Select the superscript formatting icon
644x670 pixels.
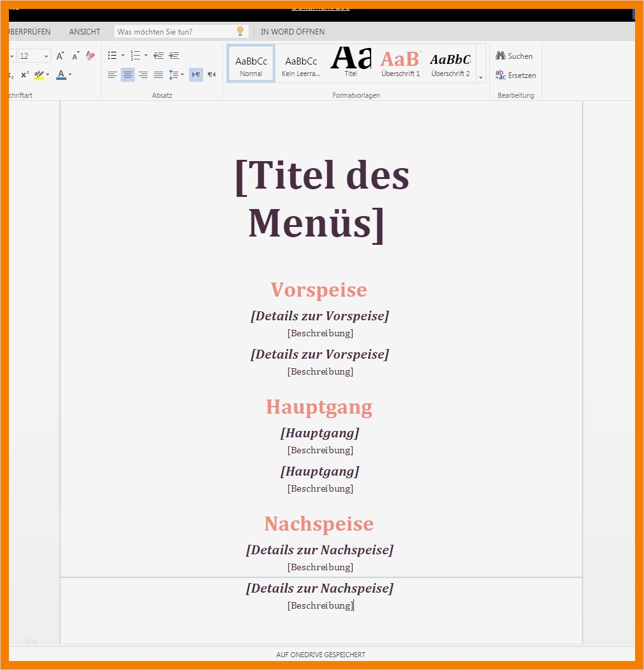[x=24, y=74]
